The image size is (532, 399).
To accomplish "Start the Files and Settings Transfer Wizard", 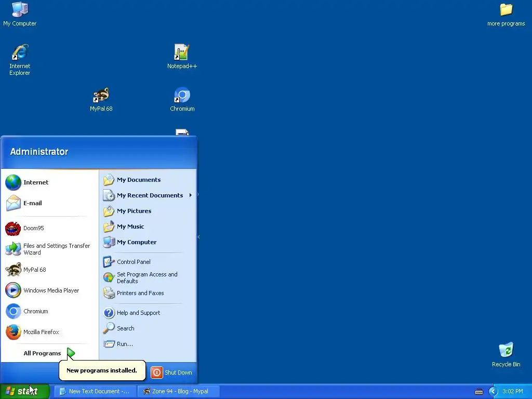I will point(49,249).
